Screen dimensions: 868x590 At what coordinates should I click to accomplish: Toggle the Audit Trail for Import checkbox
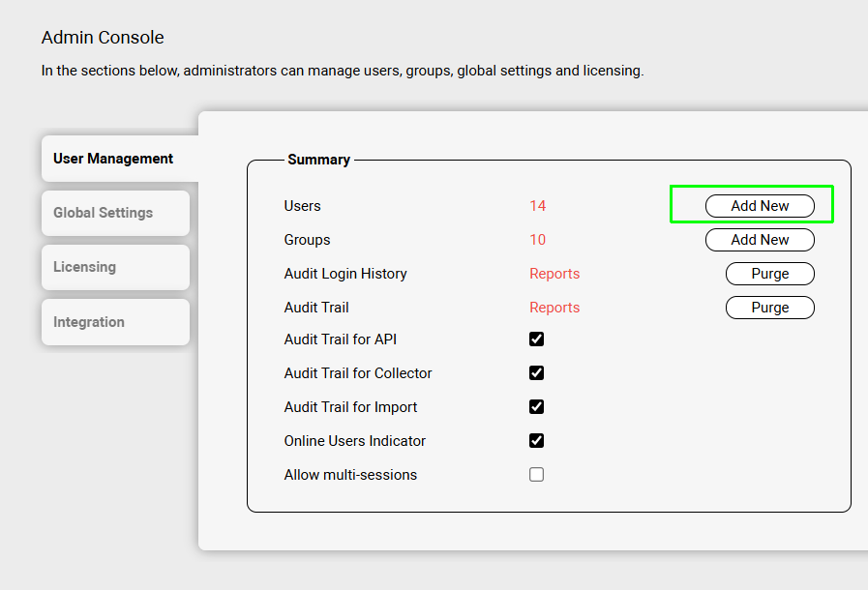[536, 407]
